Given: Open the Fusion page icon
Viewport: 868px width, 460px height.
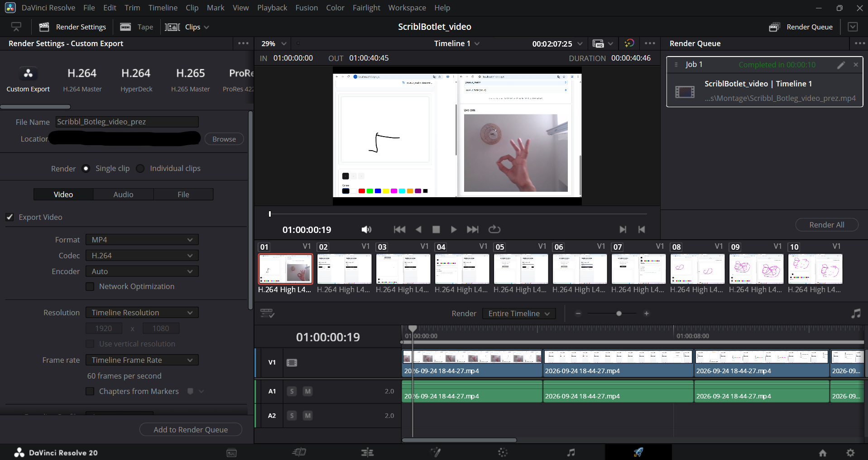Looking at the screenshot, I should point(435,452).
